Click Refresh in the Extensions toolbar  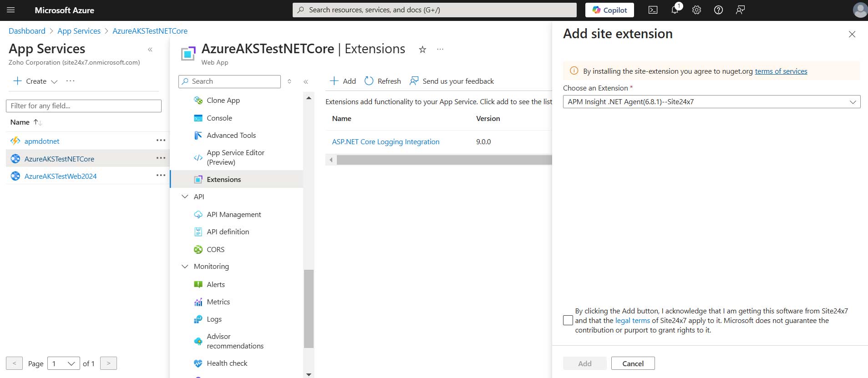coord(383,81)
